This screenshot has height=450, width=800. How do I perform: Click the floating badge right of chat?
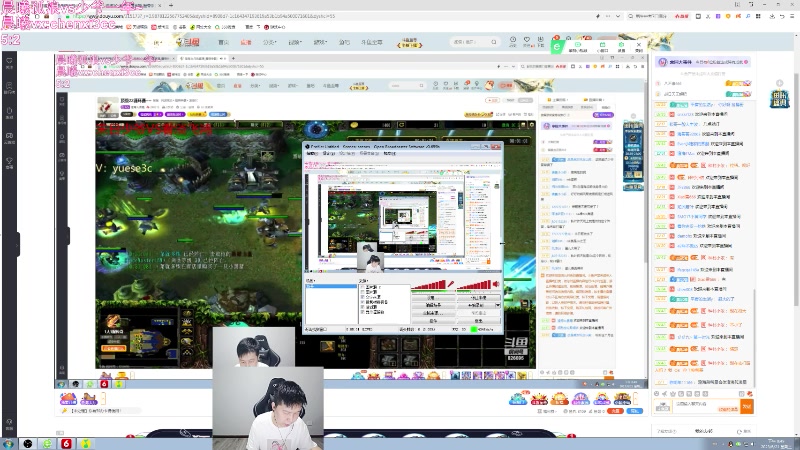click(779, 99)
